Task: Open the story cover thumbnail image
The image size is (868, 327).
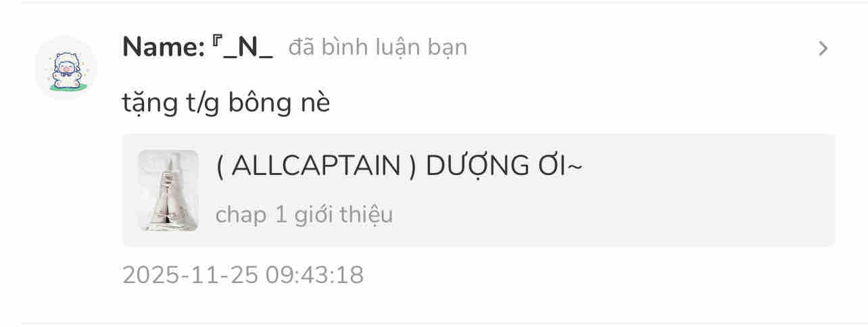Action: click(x=168, y=191)
